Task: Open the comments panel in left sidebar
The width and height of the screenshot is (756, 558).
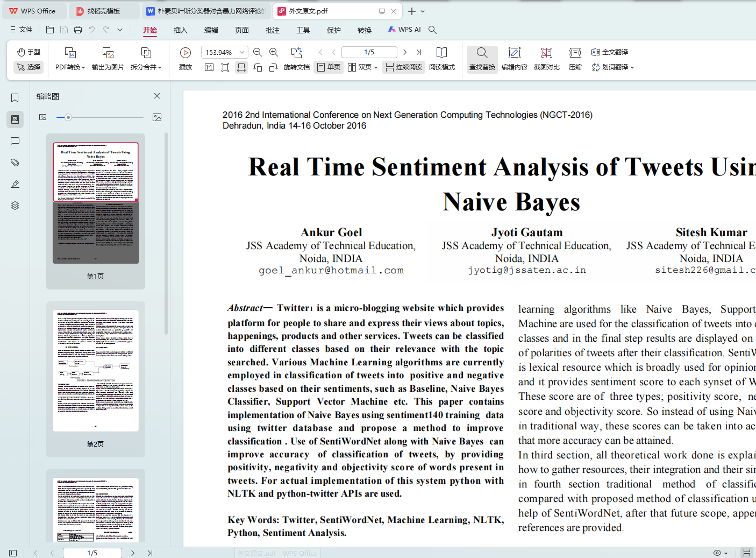Action: (x=15, y=141)
